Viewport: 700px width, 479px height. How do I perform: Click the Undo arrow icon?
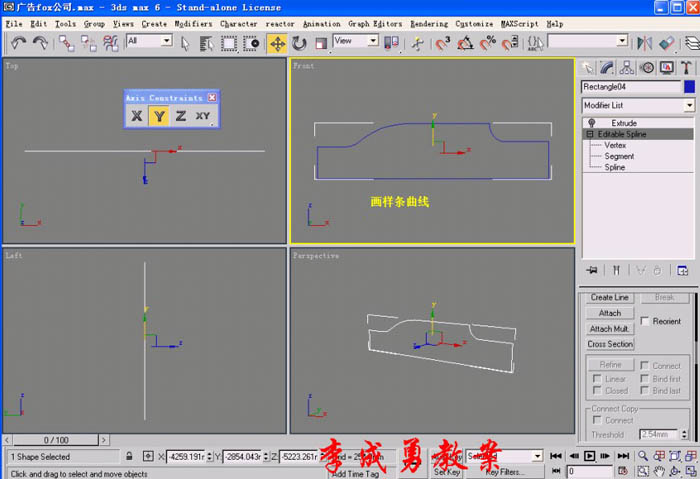[18, 43]
